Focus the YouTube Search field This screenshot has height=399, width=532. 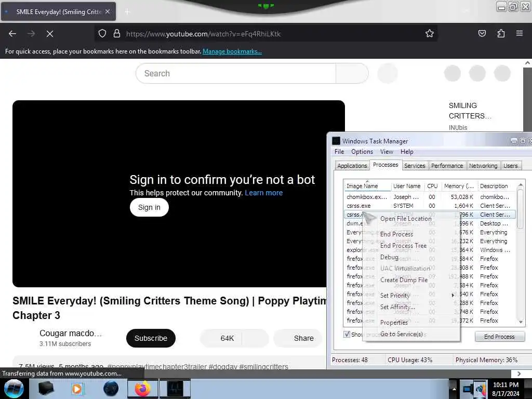coord(236,73)
